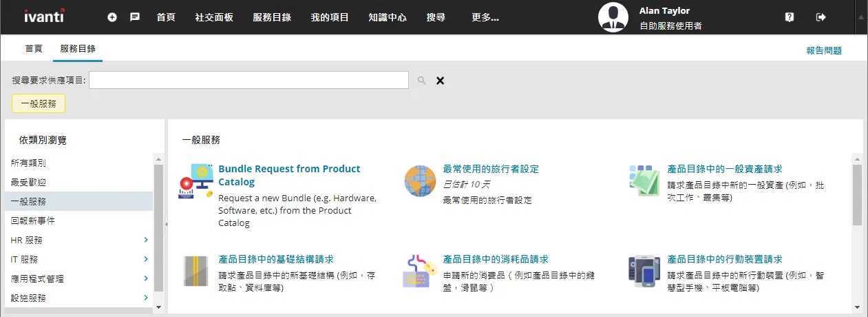Viewport: 868px width, 317px height.
Task: Click catalog scrollbar up arrow
Action: point(857,158)
